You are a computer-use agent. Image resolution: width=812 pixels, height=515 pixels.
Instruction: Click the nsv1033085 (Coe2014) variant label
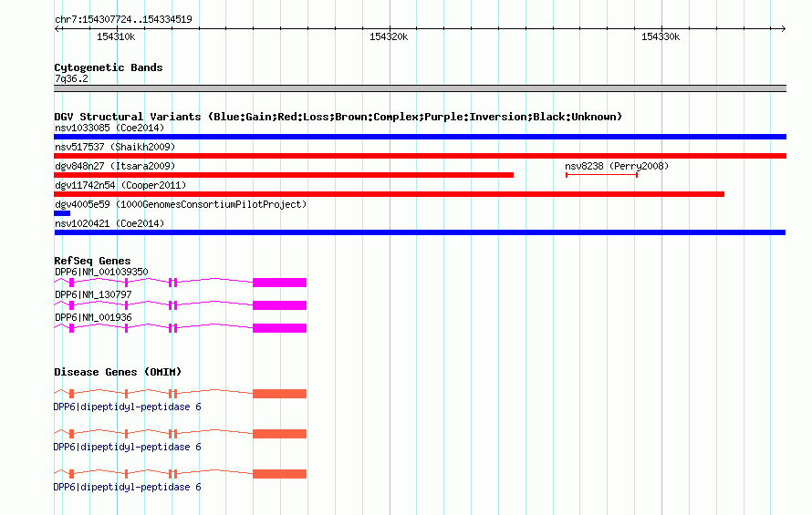pos(109,128)
